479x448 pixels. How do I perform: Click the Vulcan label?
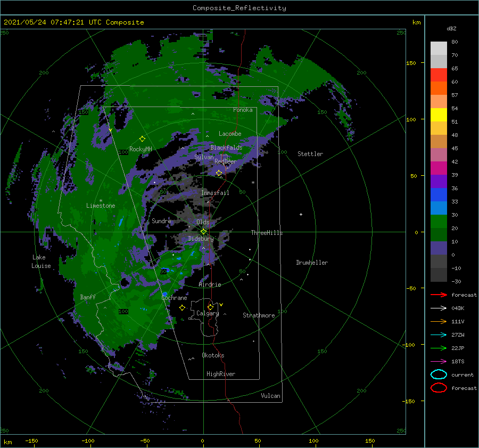tap(270, 396)
